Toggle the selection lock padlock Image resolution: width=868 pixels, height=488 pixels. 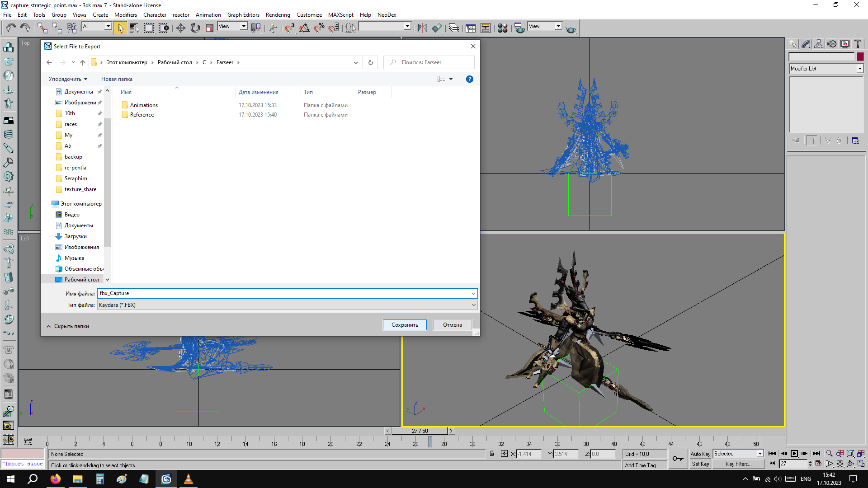pyautogui.click(x=492, y=454)
